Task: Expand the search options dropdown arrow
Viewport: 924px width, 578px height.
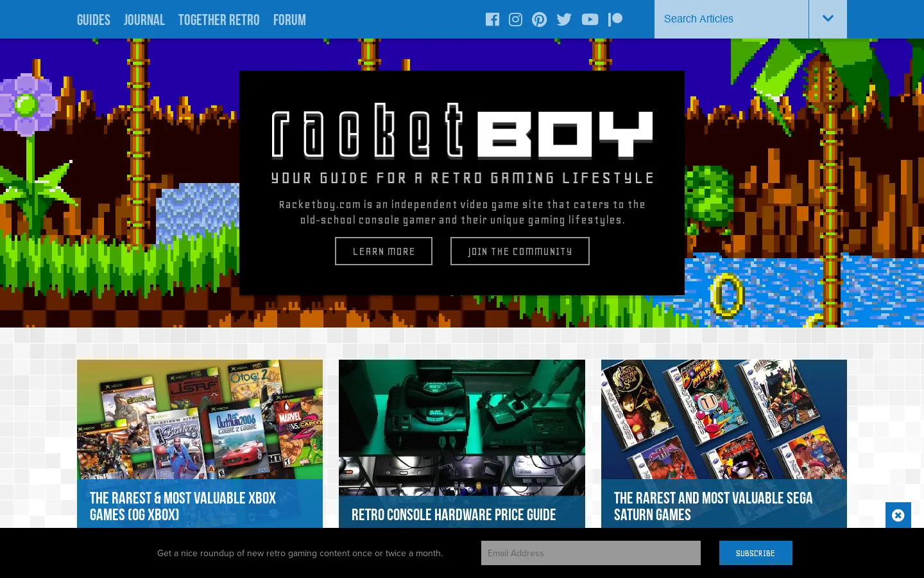Action: [x=828, y=19]
